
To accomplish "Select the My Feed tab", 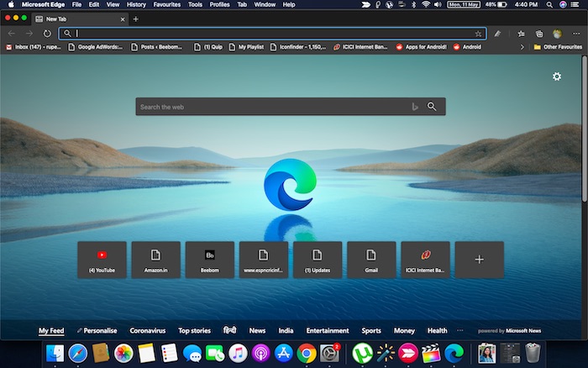I will (51, 330).
